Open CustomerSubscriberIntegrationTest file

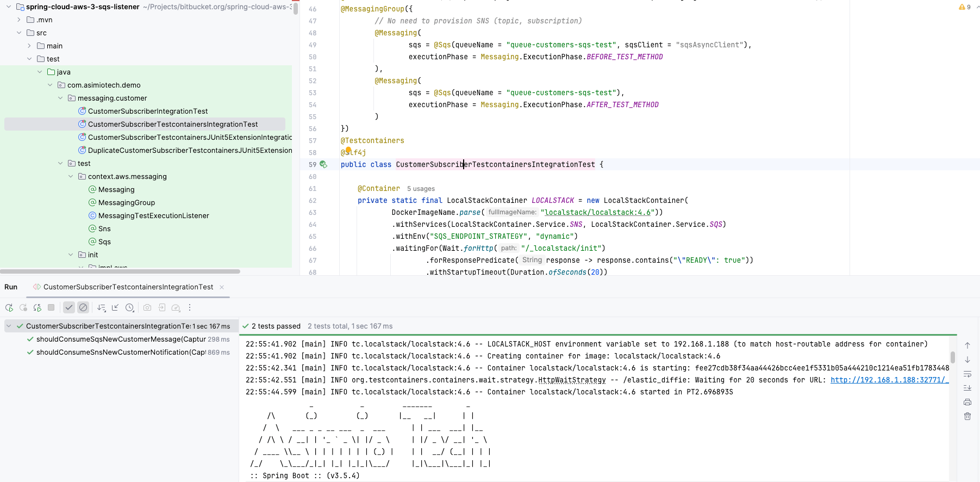[x=148, y=112]
